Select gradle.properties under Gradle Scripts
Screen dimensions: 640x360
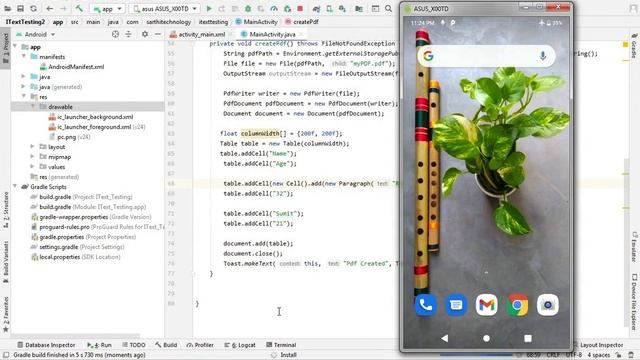click(62, 237)
